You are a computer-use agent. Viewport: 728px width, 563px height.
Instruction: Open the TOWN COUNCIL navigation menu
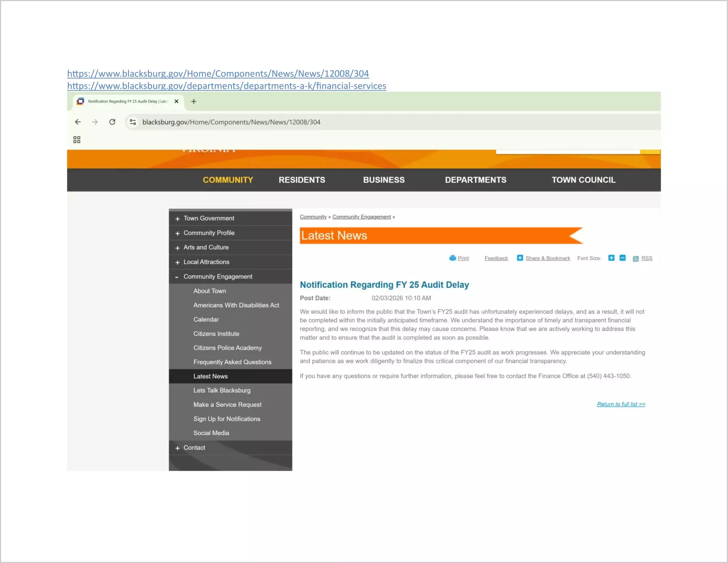click(583, 180)
